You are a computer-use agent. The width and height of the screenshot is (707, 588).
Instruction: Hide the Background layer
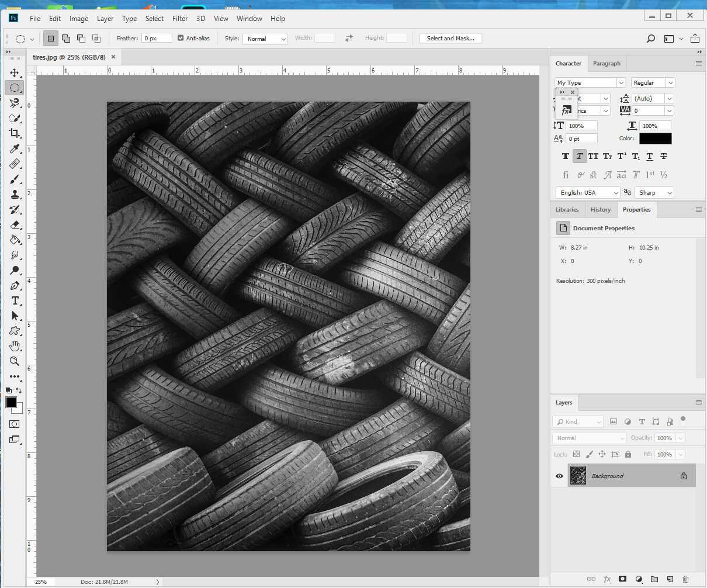559,476
